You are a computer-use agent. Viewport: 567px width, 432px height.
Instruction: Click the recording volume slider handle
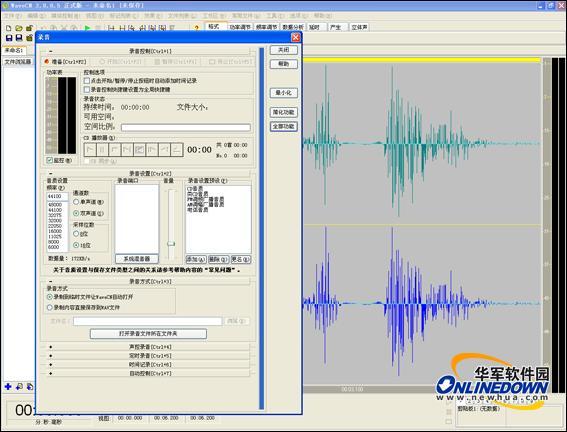171,244
